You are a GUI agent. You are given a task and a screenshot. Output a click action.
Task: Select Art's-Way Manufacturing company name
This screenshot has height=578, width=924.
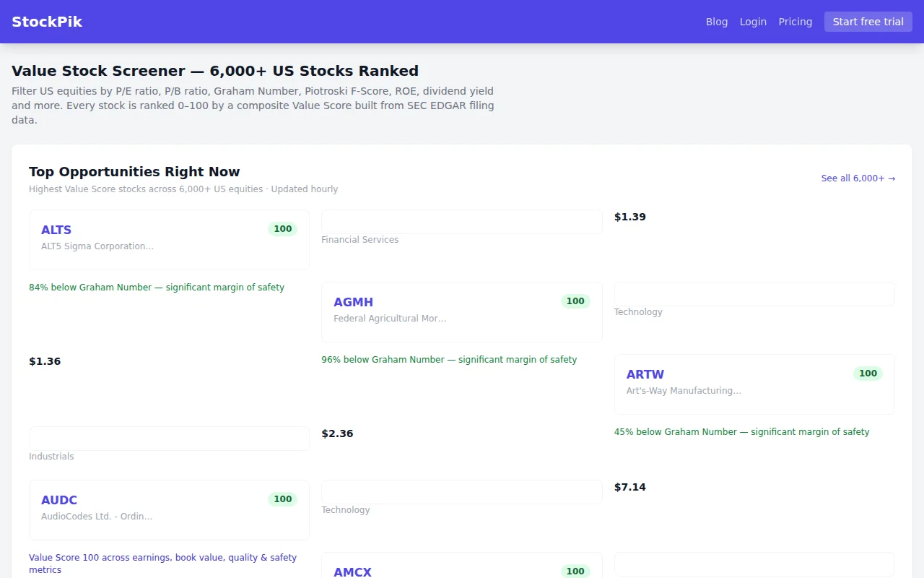[684, 391]
